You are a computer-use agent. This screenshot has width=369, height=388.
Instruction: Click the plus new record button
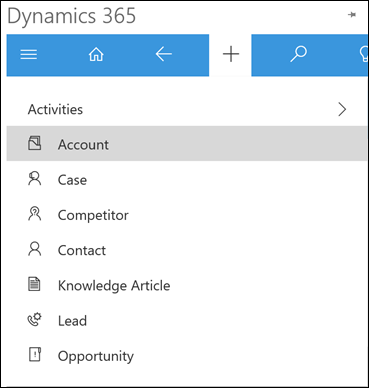(x=231, y=54)
